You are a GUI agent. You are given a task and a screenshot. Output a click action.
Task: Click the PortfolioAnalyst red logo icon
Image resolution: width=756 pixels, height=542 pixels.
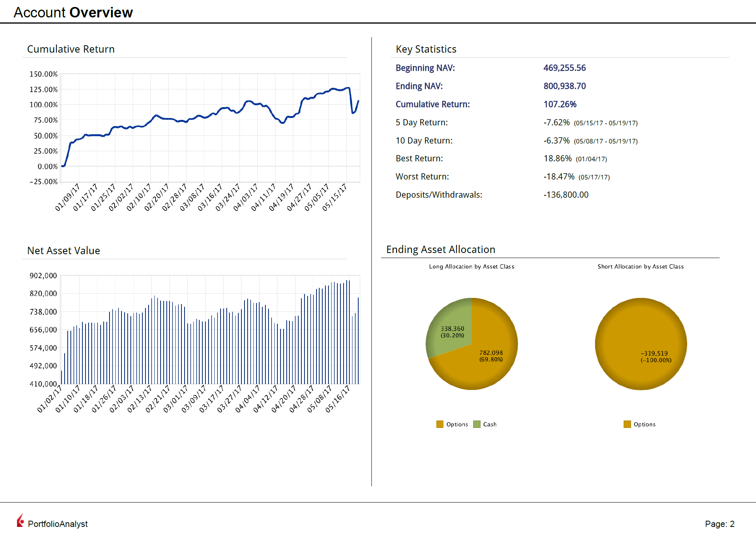20,521
